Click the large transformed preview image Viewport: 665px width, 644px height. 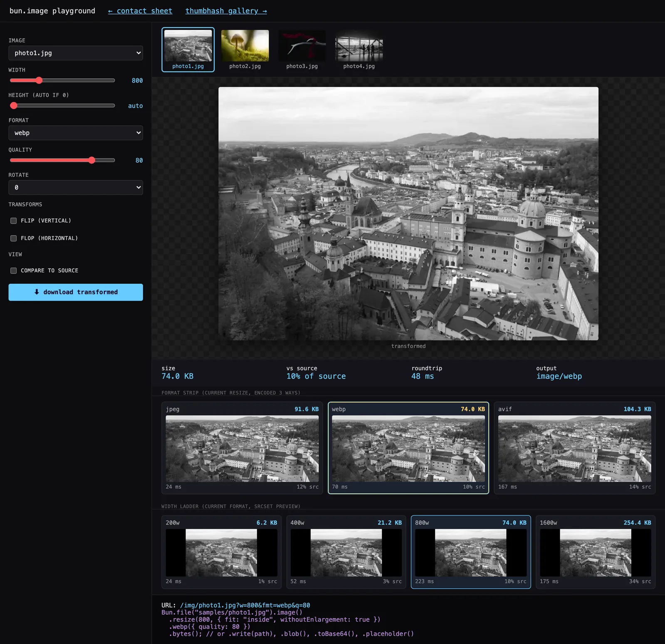click(408, 213)
